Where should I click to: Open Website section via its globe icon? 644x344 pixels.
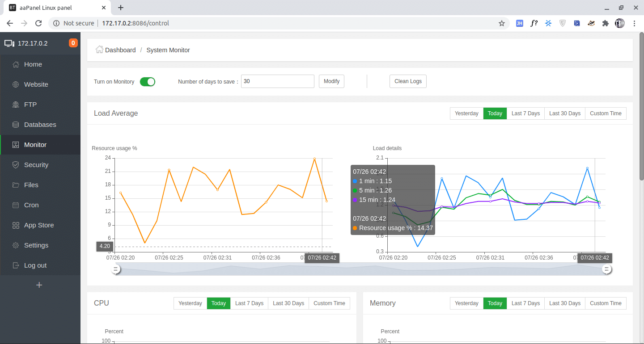coord(16,84)
